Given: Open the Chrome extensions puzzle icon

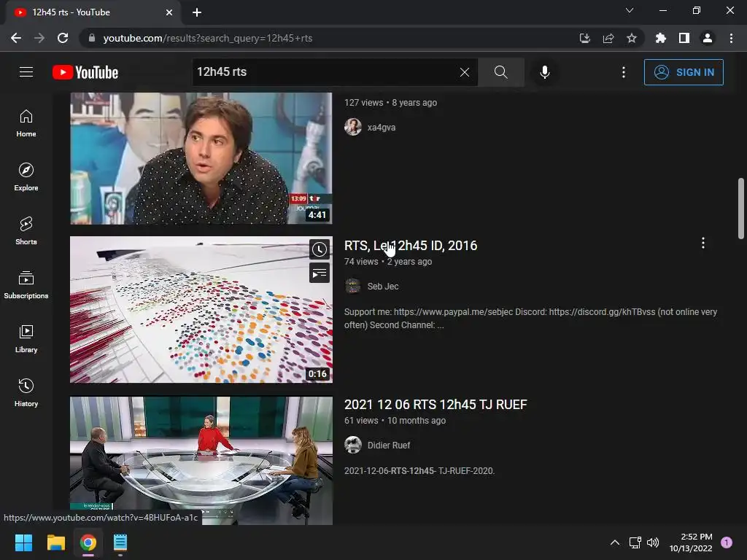Looking at the screenshot, I should point(661,38).
